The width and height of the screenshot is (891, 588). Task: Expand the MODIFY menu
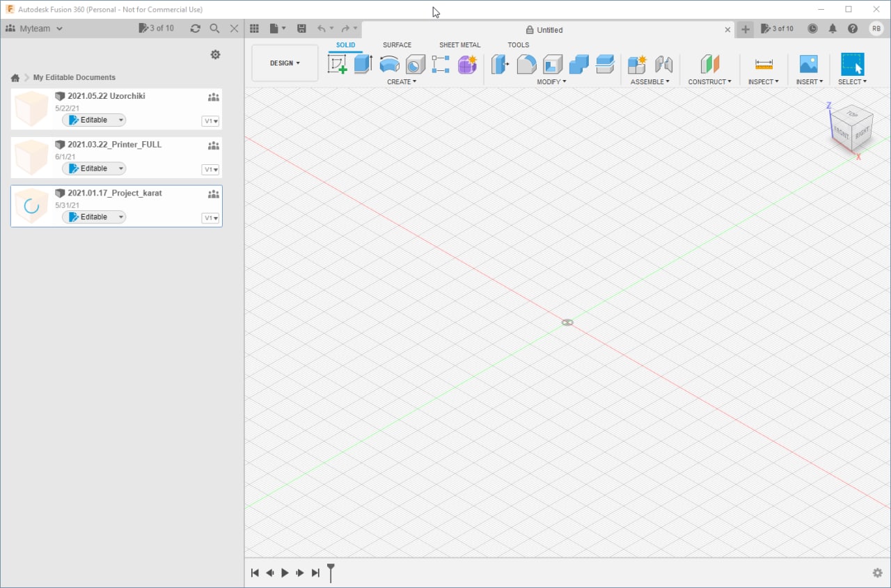551,82
